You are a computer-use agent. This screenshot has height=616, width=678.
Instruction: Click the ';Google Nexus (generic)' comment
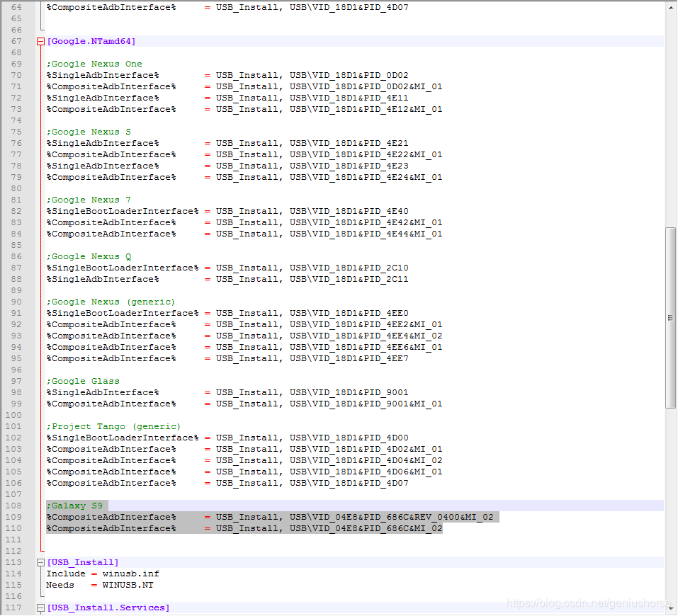[x=111, y=302]
